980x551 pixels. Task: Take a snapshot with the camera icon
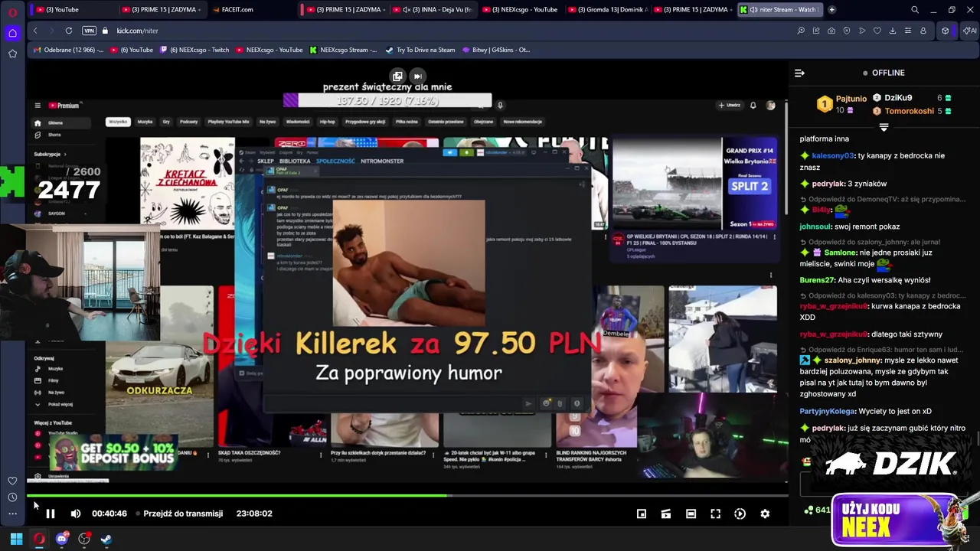click(x=831, y=31)
